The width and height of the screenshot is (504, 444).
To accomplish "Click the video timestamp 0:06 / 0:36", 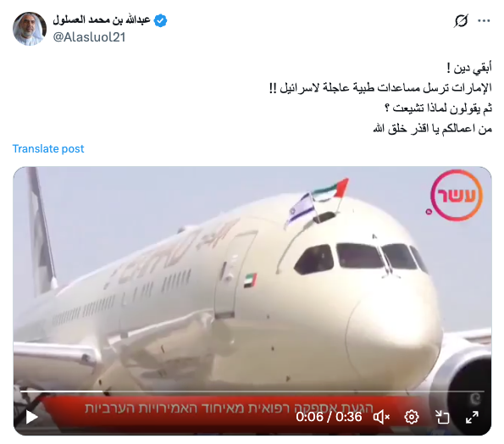I will pos(329,417).
